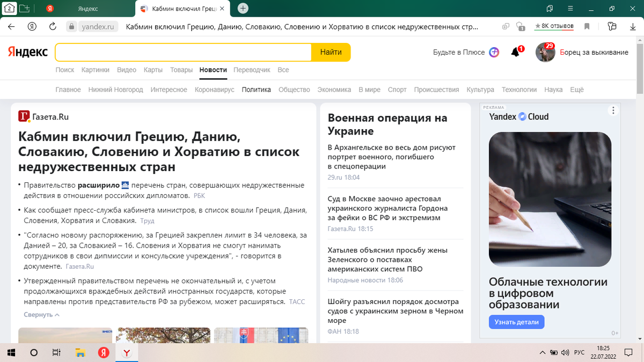Screen dimensions: 644x362
Task: Switch to the Поиск service tab
Action: (65, 70)
